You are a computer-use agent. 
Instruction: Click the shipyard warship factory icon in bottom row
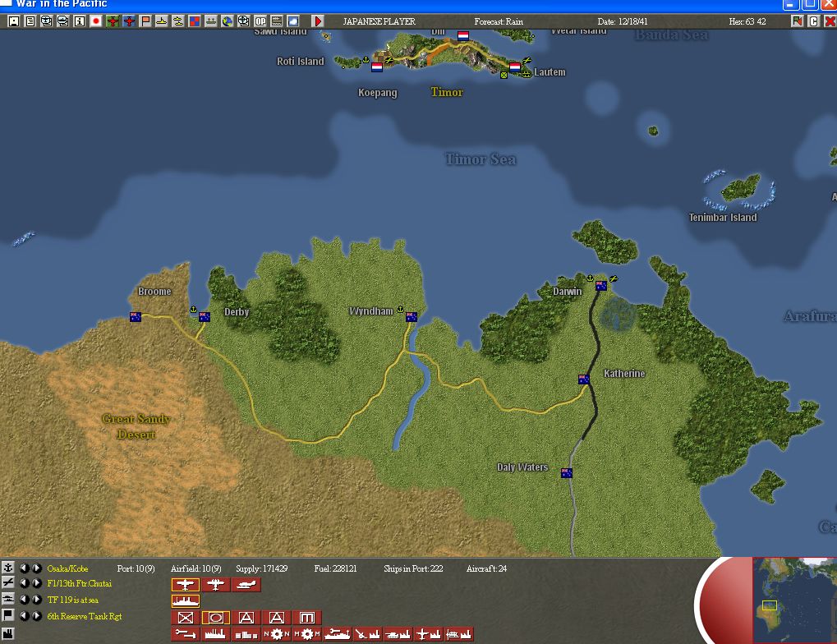[x=338, y=634]
